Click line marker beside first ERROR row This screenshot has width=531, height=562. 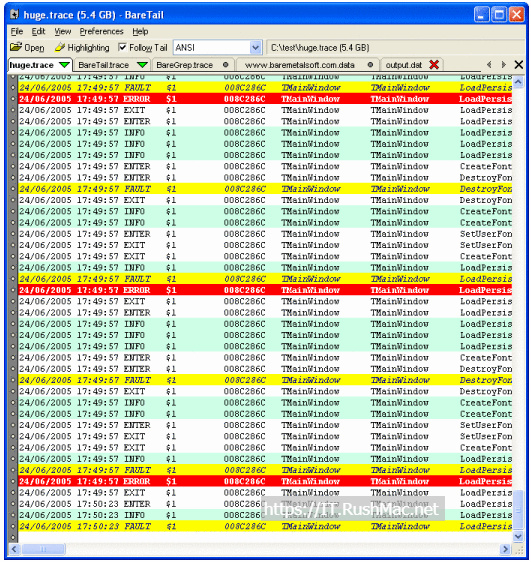[x=13, y=99]
